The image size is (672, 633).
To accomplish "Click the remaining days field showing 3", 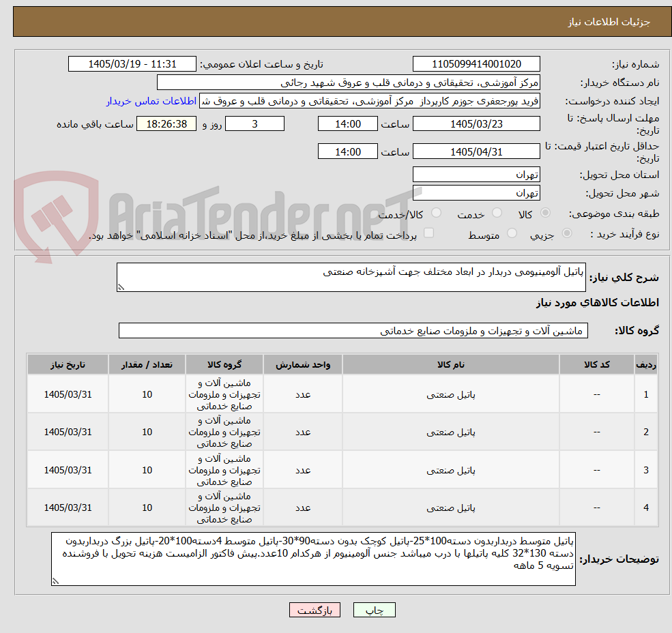I will coord(254,124).
